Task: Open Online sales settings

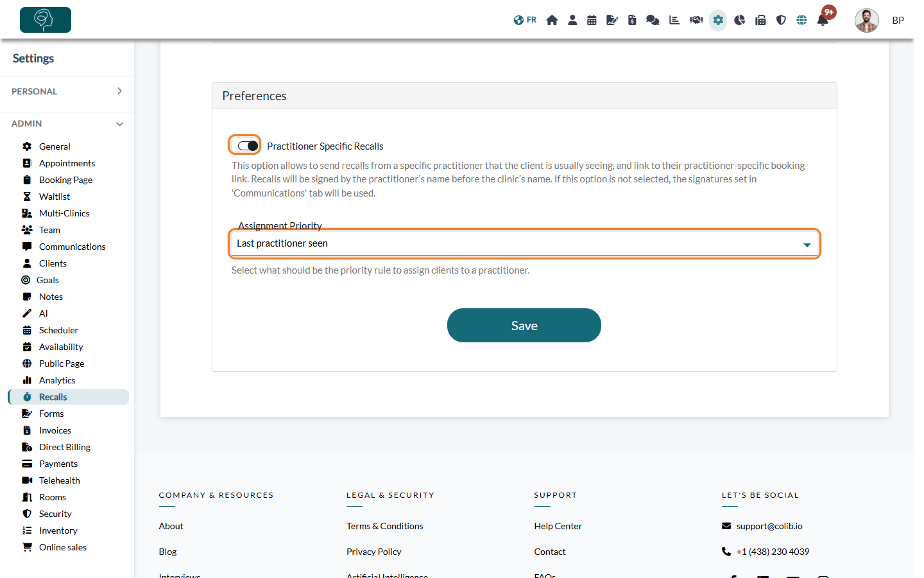Action: [x=63, y=547]
